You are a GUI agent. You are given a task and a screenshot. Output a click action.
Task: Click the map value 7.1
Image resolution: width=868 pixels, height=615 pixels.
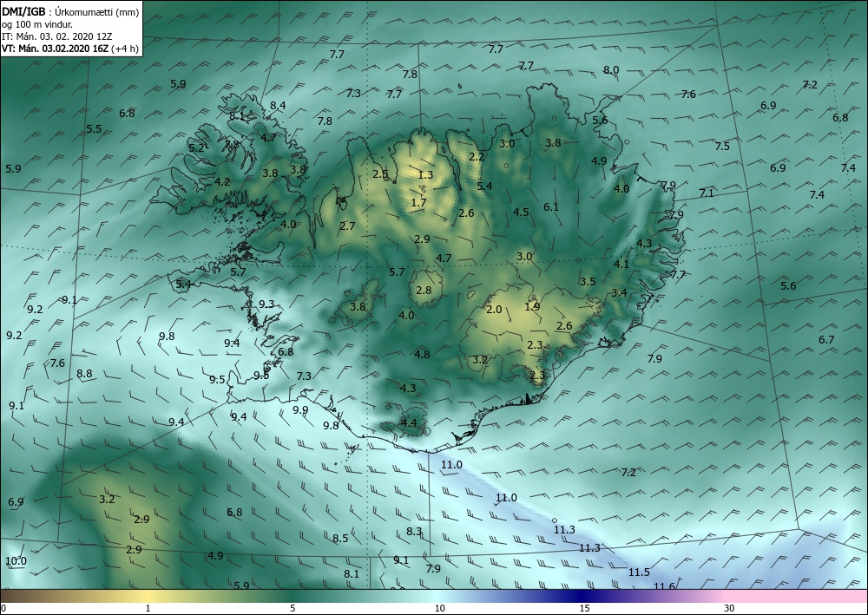707,193
